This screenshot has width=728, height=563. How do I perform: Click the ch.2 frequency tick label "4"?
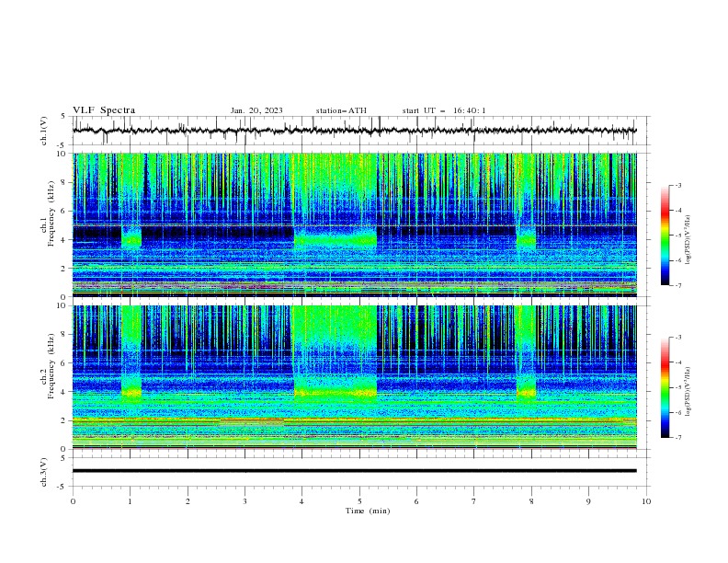click(x=64, y=392)
